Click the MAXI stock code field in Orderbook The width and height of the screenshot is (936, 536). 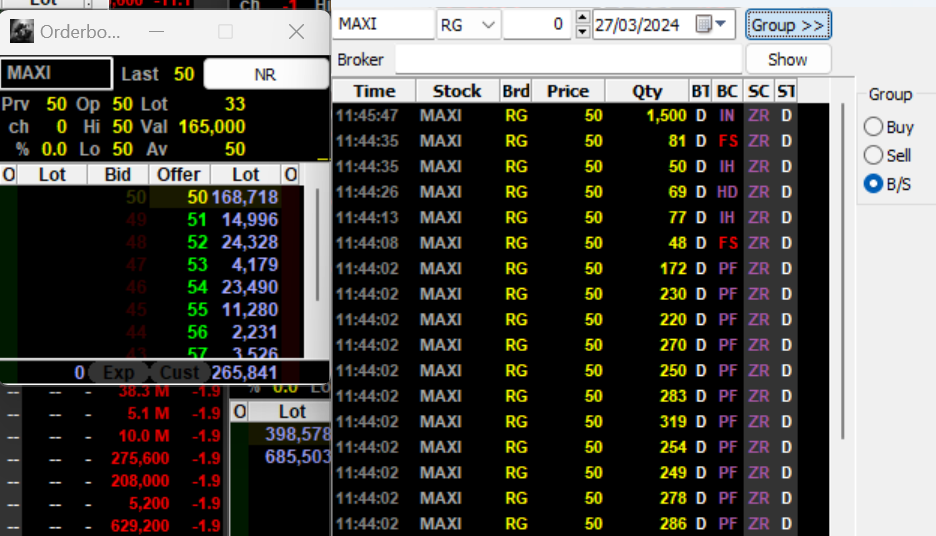(57, 74)
